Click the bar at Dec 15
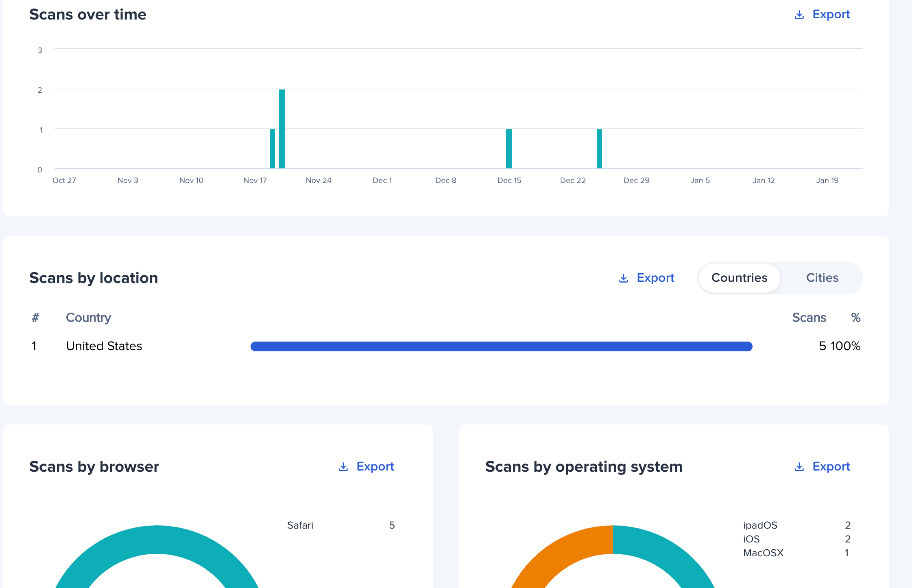Viewport: 912px width, 588px height. (508, 149)
